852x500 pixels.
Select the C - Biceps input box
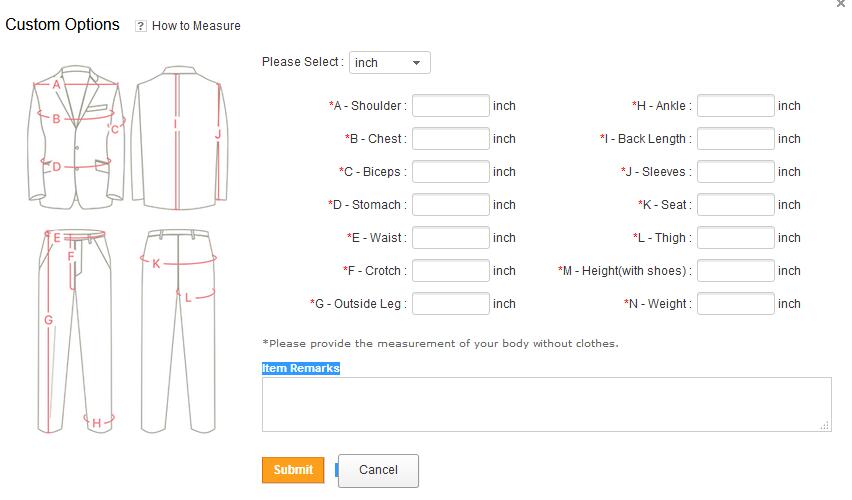coord(451,172)
